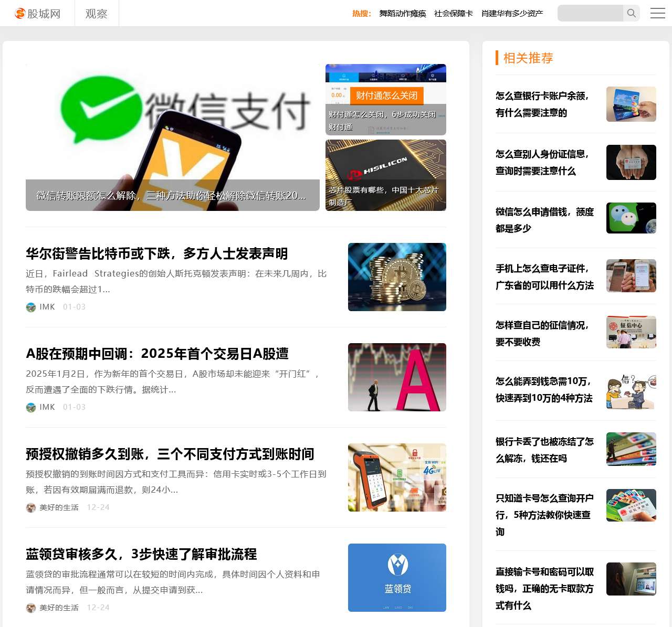Open recommendation 怎么查别人身份证信息
Screen dimensions: 672x627
pyautogui.click(x=542, y=163)
